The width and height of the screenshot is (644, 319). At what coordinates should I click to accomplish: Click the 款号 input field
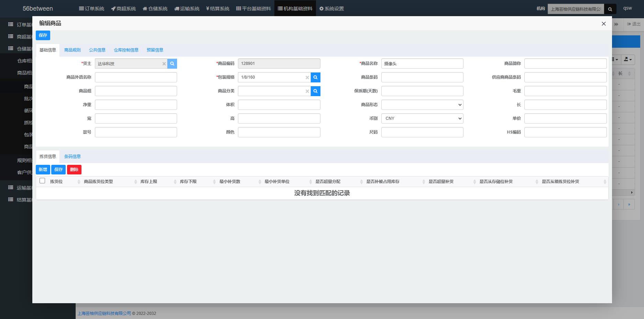click(x=136, y=132)
